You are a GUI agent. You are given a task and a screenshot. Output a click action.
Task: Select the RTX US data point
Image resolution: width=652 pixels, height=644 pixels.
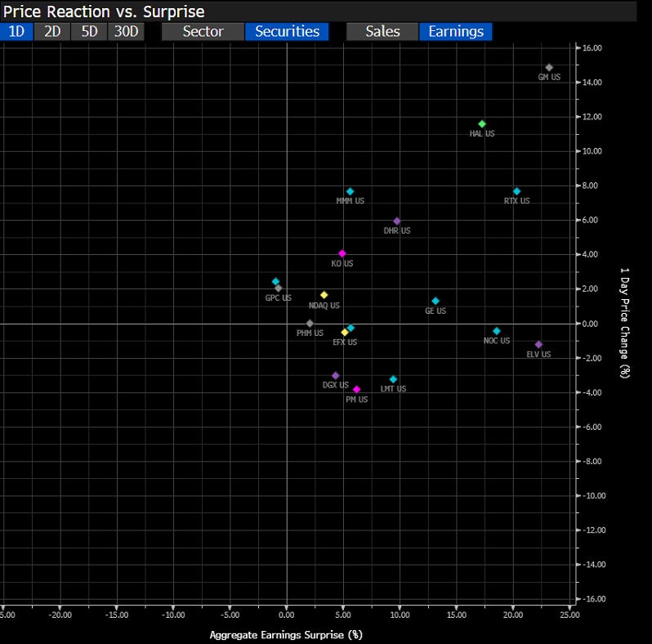(x=516, y=191)
